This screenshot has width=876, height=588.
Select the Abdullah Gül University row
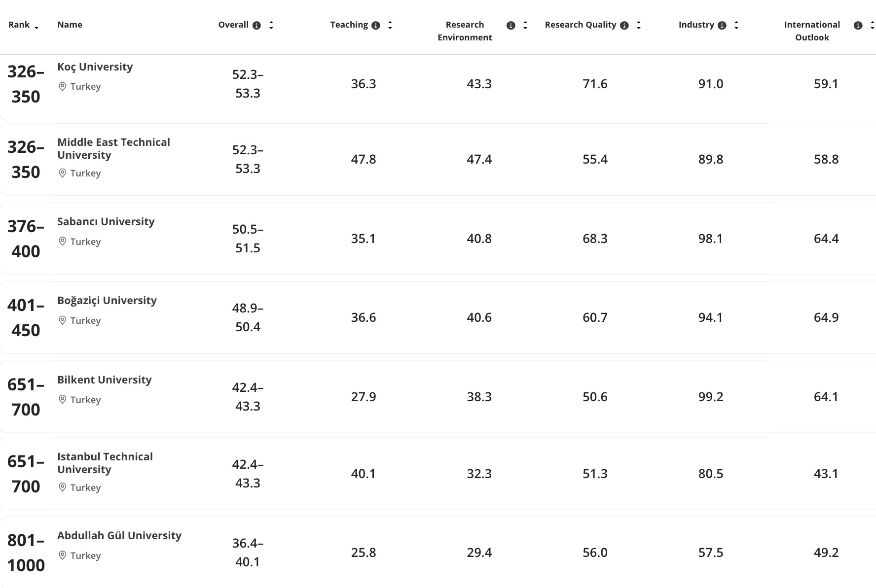click(438, 553)
